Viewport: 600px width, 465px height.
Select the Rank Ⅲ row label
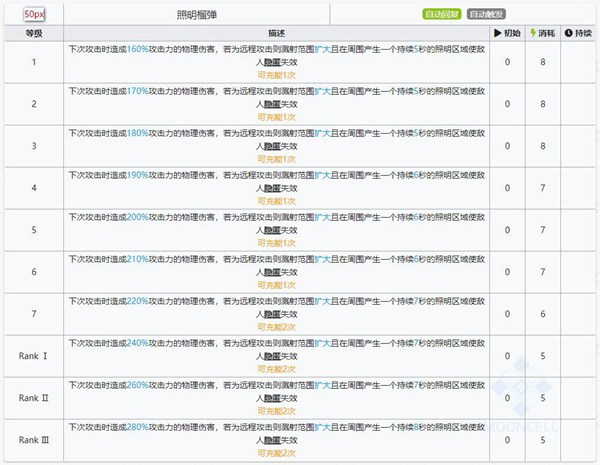coord(33,439)
